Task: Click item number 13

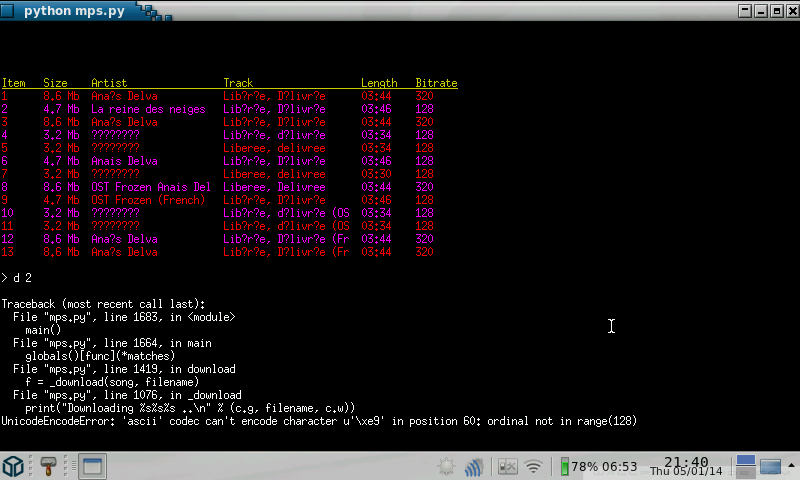Action: 8,252
